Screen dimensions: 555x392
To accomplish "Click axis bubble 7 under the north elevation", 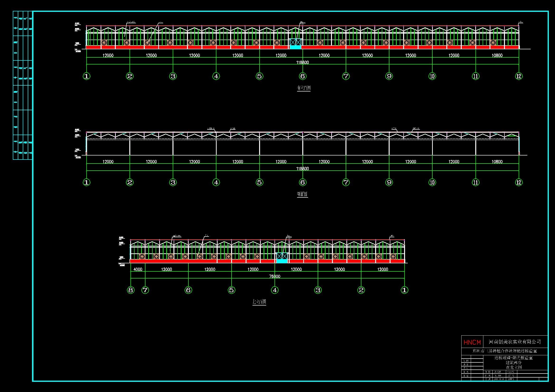I will pyautogui.click(x=145, y=290).
